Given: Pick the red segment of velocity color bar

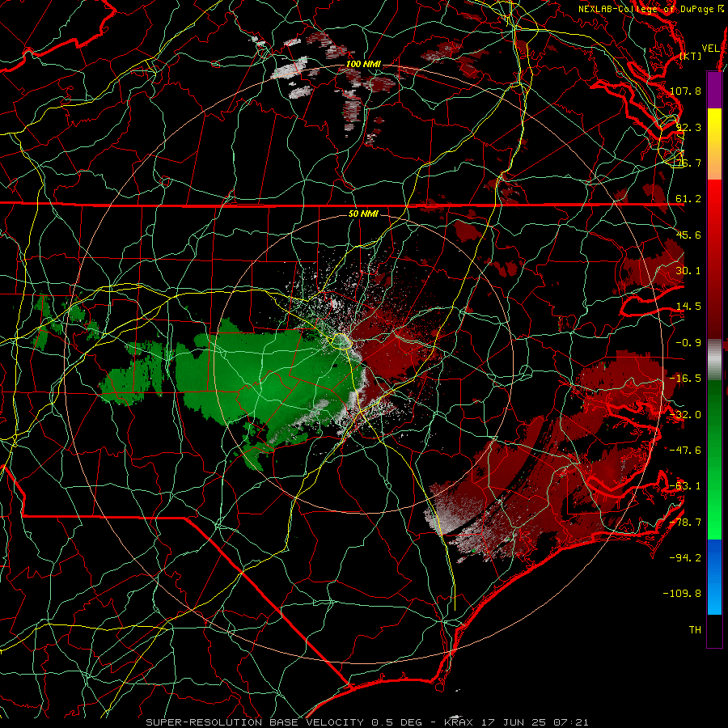Looking at the screenshot, I should click(714, 259).
